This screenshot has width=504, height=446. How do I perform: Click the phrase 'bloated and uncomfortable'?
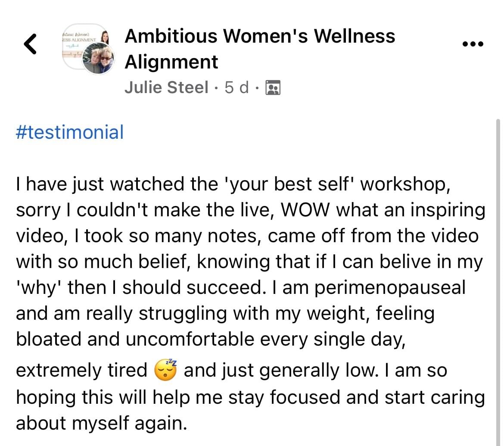point(135,339)
